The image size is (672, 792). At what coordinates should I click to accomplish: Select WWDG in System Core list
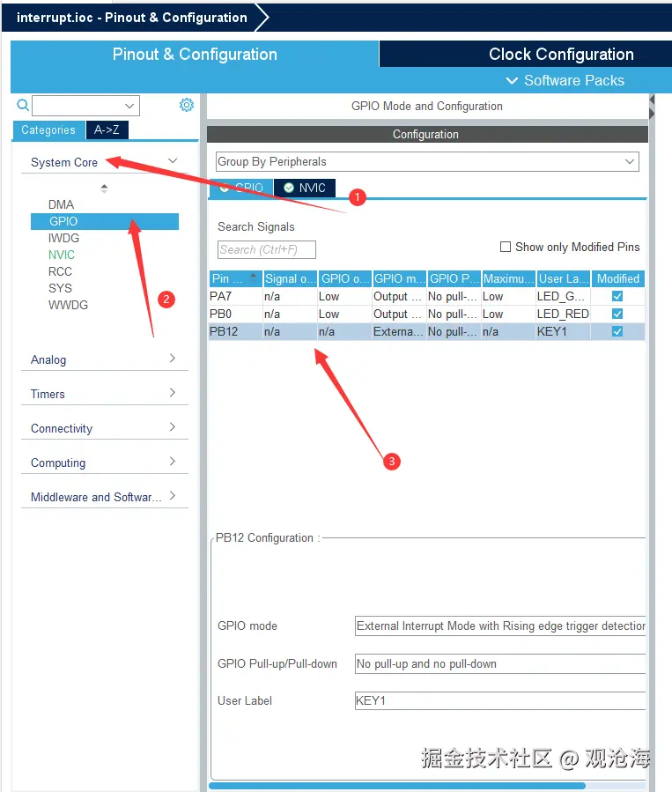(x=68, y=305)
